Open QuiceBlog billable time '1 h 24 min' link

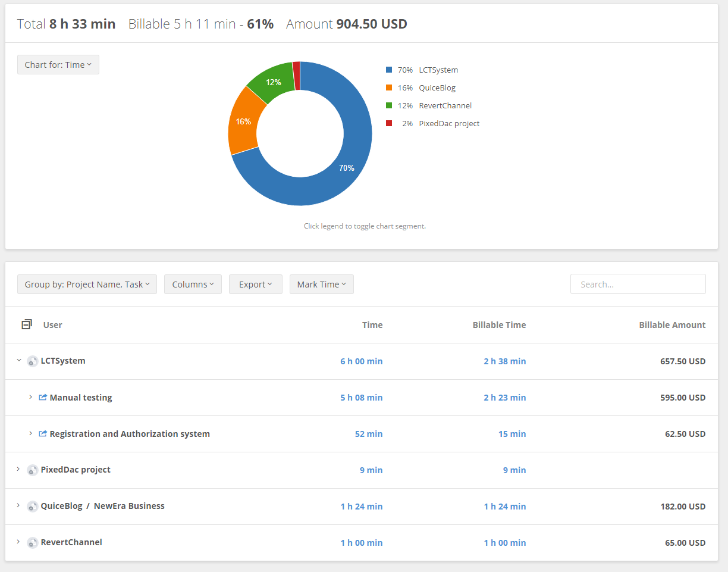click(x=505, y=507)
